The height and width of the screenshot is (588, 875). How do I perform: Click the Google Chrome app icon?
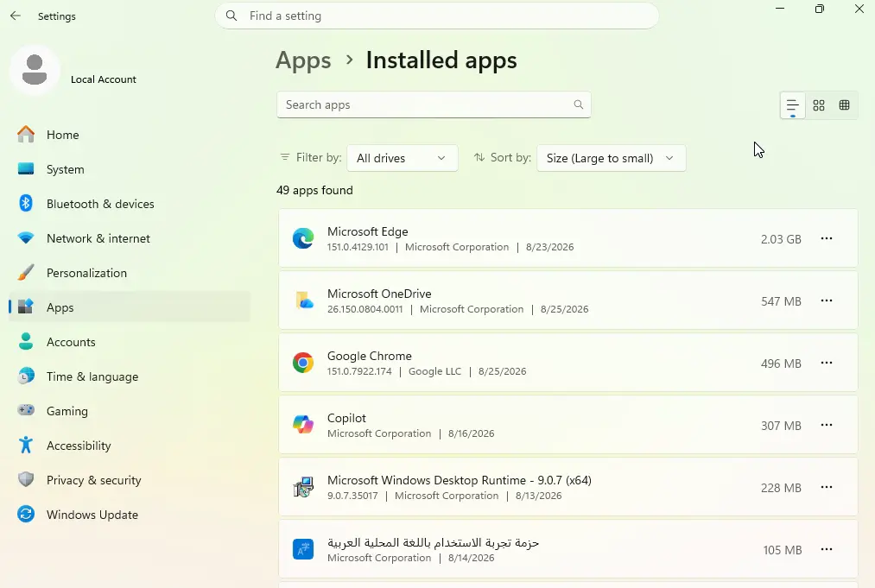[303, 364]
